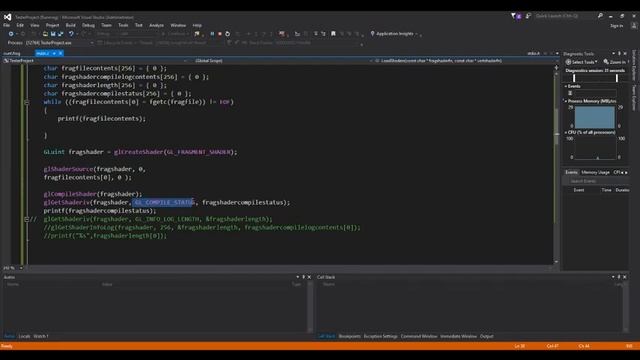Collapse the Events section in Diagnostic Tools

point(566,86)
